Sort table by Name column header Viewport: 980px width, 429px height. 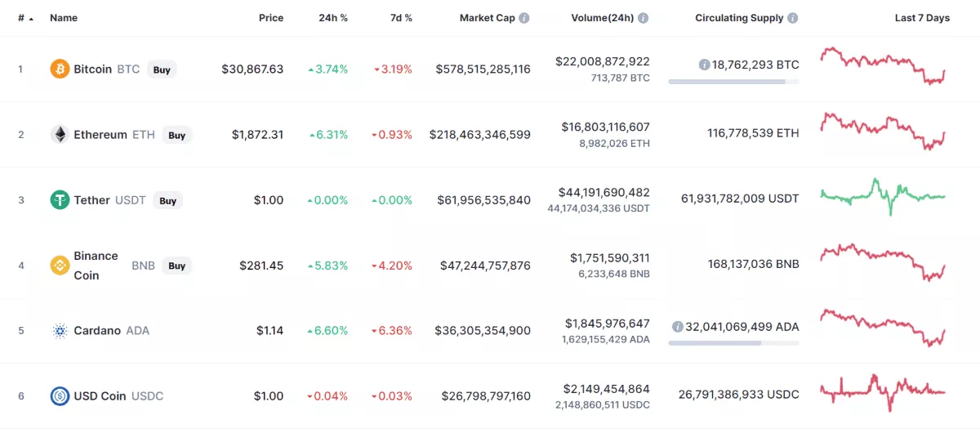point(64,18)
